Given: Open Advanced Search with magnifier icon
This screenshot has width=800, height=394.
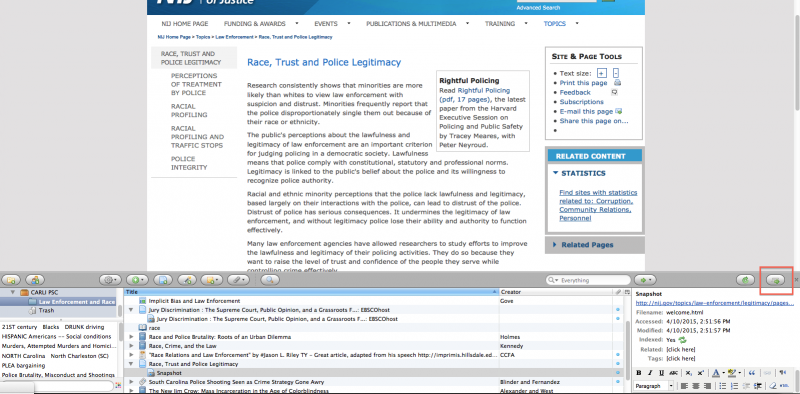Looking at the screenshot, I should click(x=270, y=280).
